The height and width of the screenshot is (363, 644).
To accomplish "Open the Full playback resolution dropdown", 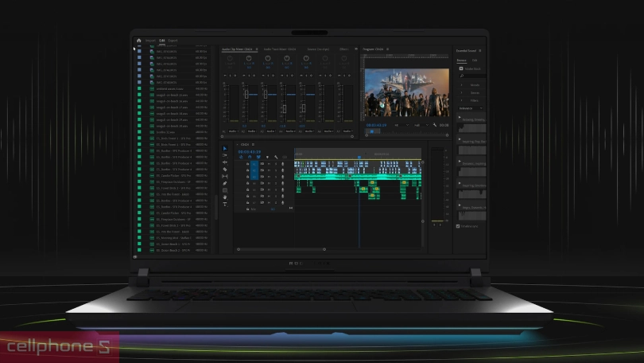I will (421, 125).
